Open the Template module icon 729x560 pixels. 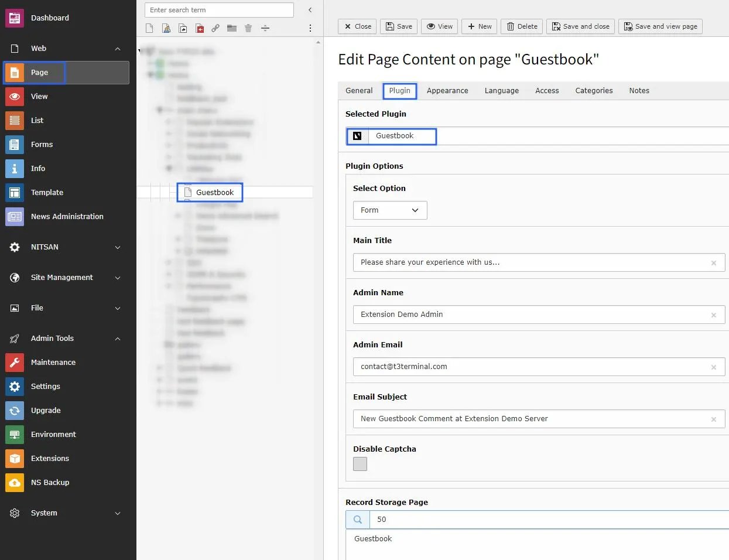click(x=15, y=193)
